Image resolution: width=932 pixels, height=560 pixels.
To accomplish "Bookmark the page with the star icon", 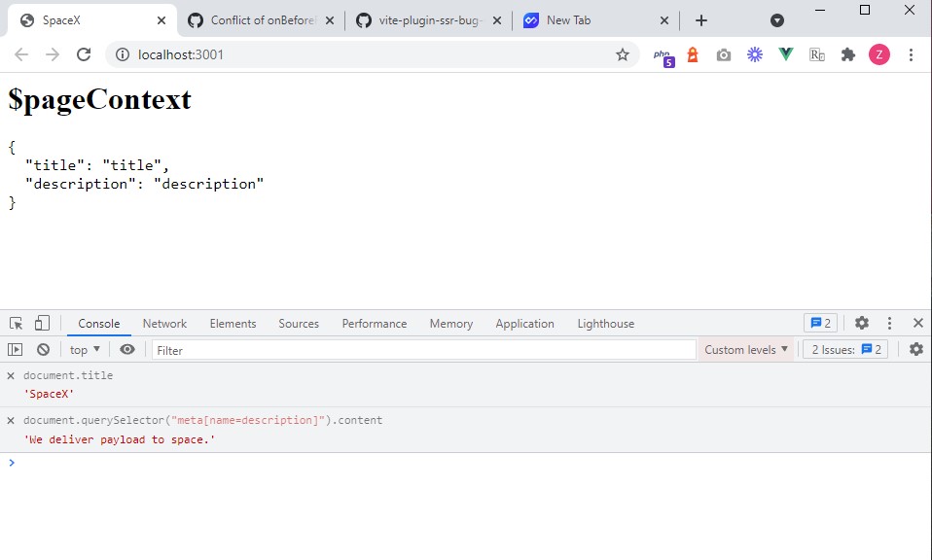I will [622, 55].
